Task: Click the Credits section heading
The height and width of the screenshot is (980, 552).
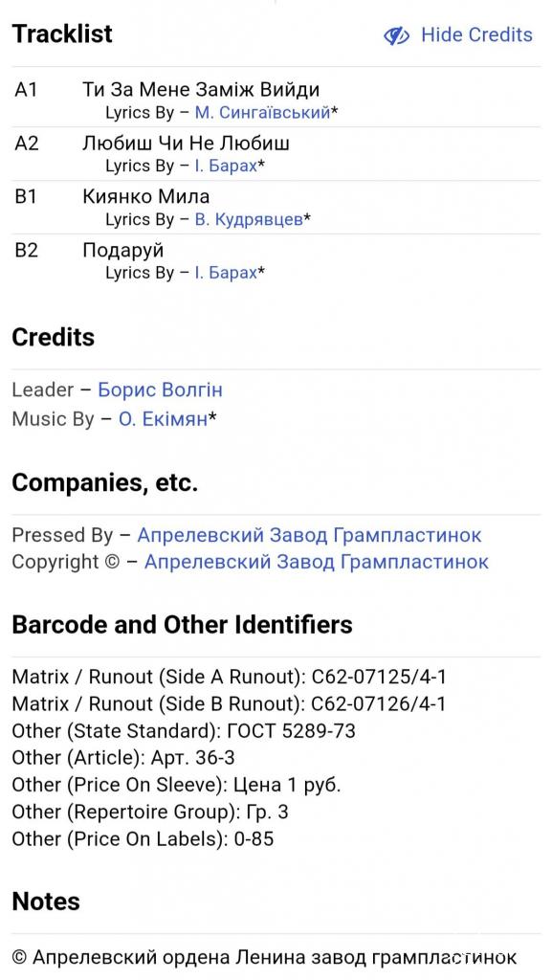Action: pos(53,338)
